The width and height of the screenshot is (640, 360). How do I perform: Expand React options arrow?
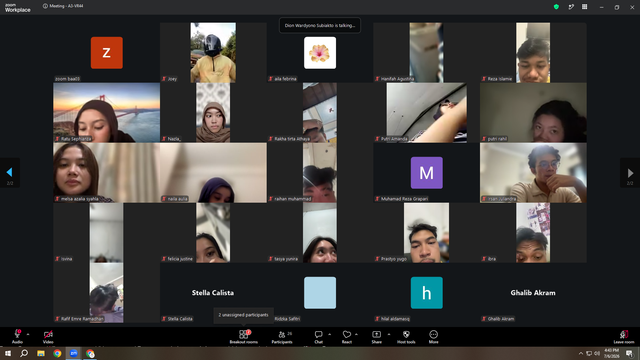pyautogui.click(x=356, y=334)
